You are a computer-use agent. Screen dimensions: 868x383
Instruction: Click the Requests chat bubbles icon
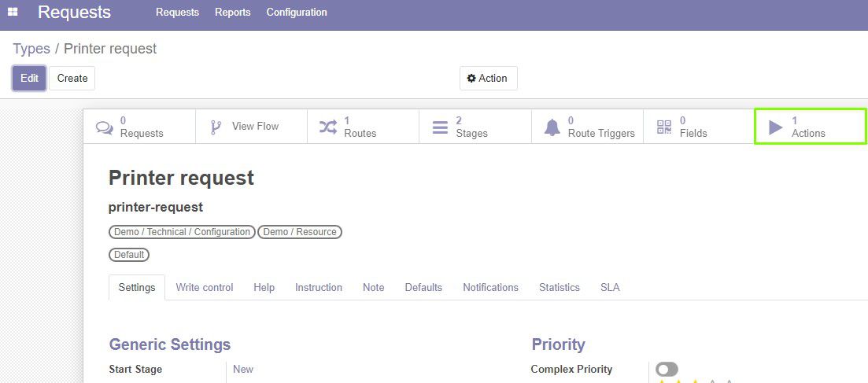tap(104, 127)
